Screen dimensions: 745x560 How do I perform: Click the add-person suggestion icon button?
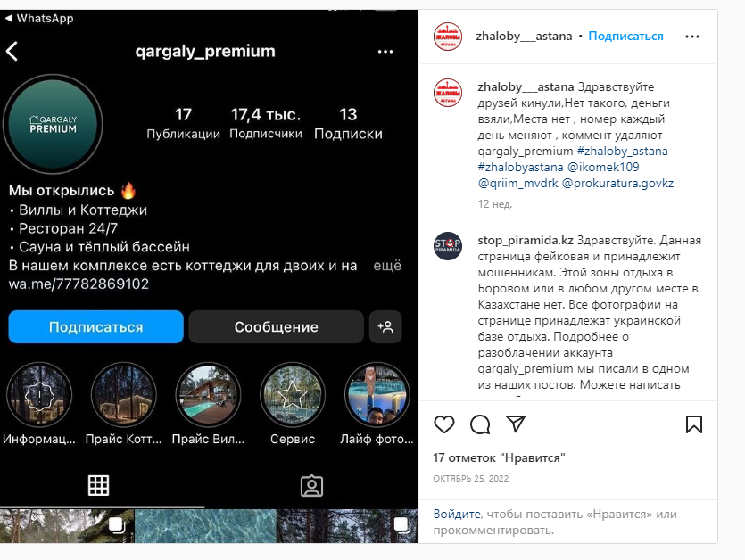point(385,326)
